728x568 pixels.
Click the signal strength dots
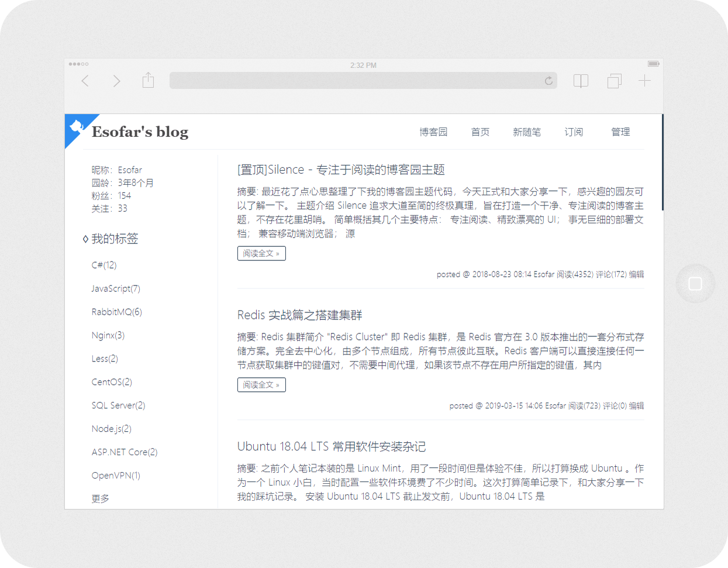pos(78,64)
